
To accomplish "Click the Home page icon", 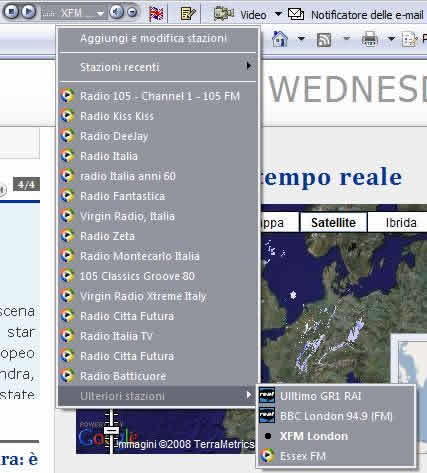I will [x=280, y=39].
